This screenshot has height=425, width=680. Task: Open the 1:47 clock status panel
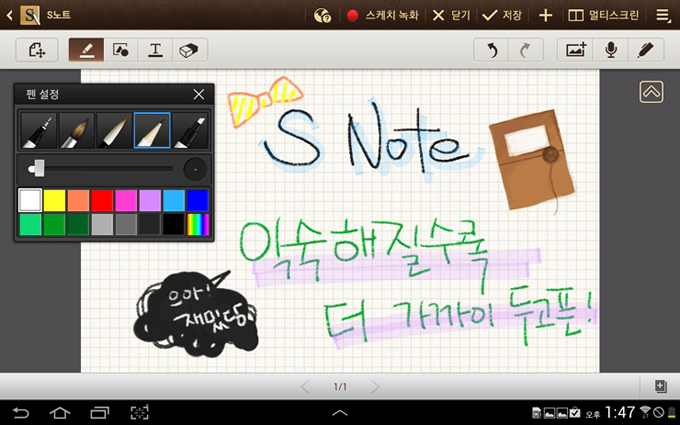point(620,412)
